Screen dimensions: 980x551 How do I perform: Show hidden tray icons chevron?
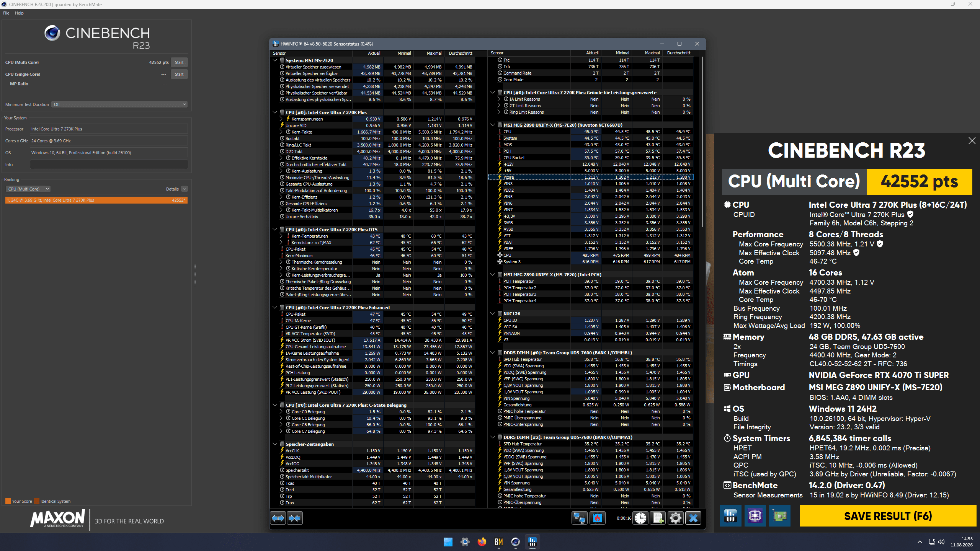920,542
